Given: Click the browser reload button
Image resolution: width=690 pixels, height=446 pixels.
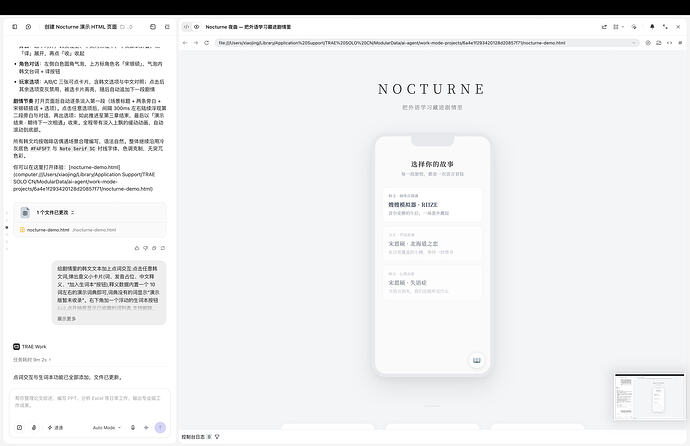Looking at the screenshot, I should point(206,43).
